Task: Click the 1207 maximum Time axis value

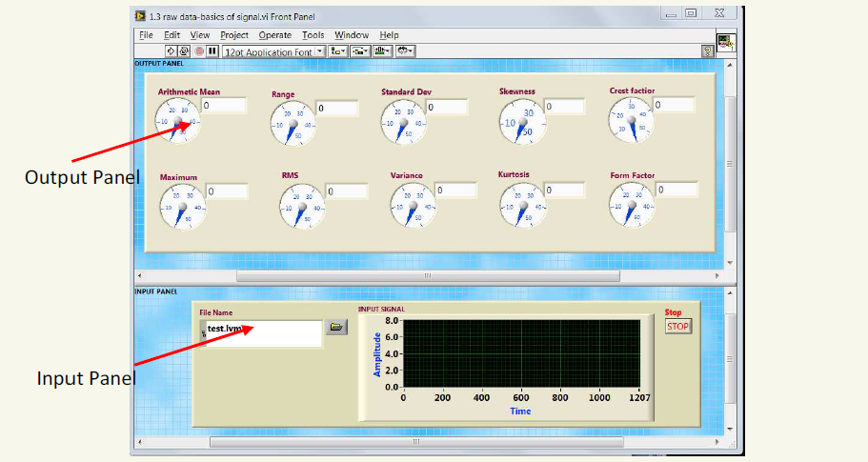Action: [640, 397]
